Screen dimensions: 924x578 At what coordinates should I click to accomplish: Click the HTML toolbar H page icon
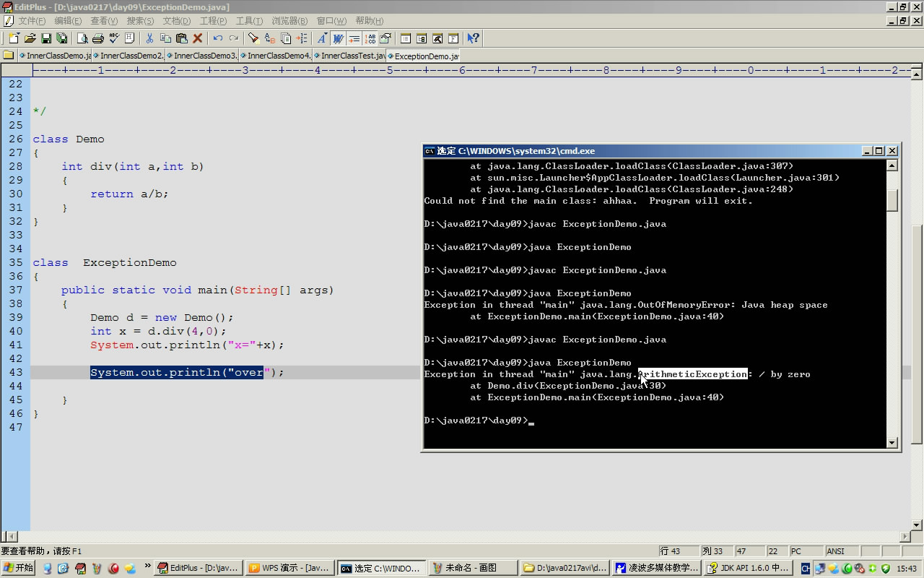(130, 38)
